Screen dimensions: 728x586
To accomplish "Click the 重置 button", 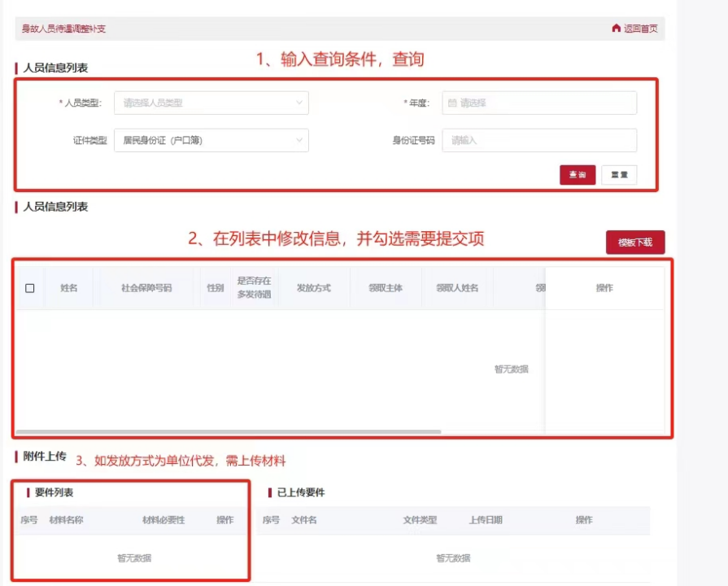I will pyautogui.click(x=619, y=175).
